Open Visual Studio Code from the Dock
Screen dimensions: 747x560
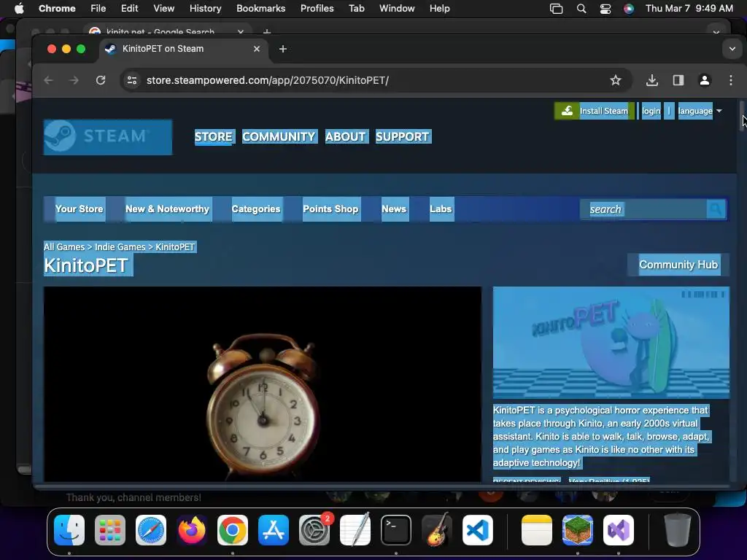(x=478, y=530)
